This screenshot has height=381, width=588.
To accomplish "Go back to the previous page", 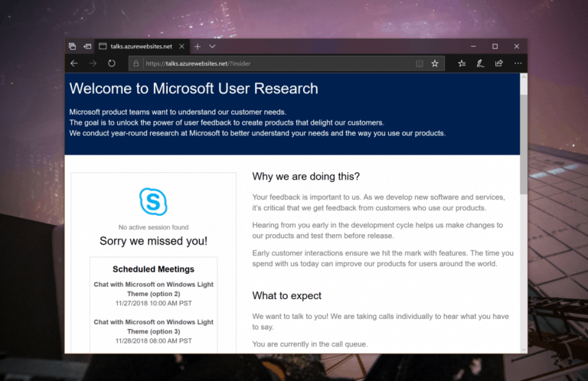I will [74, 63].
